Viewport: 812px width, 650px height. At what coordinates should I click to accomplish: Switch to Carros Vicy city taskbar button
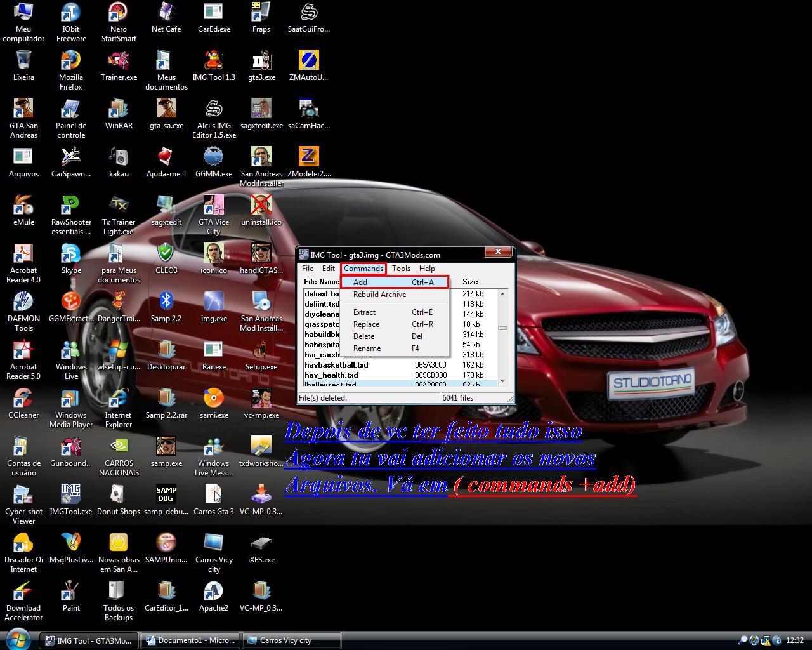292,640
